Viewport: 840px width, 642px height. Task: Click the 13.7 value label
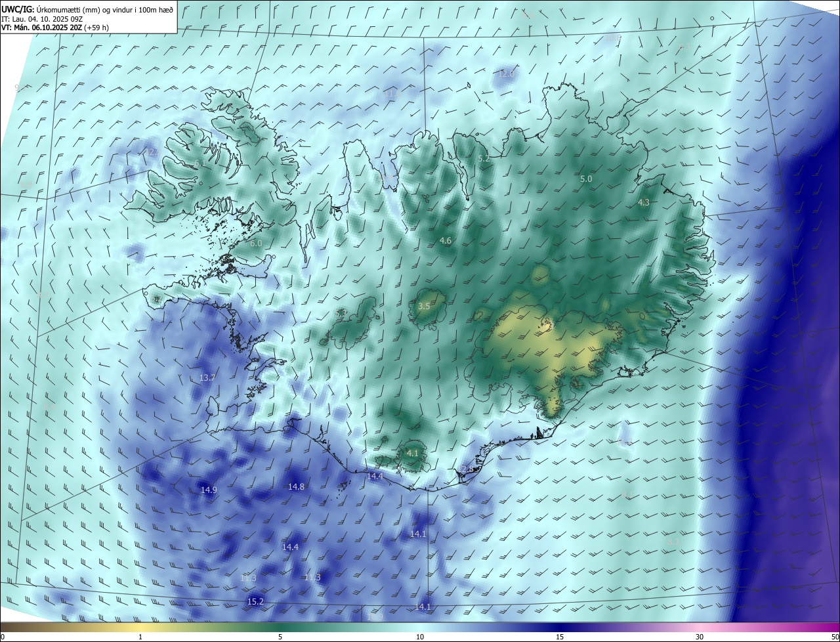click(207, 377)
